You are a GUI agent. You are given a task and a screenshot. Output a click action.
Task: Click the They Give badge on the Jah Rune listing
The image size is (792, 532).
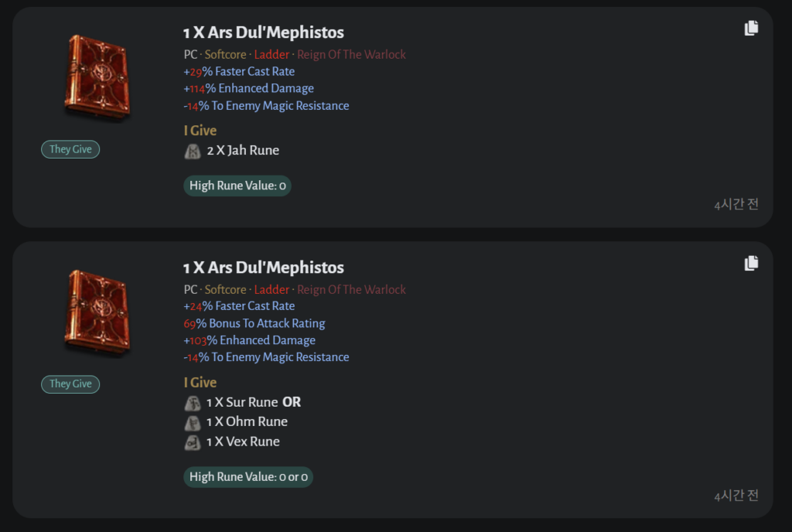(70, 149)
